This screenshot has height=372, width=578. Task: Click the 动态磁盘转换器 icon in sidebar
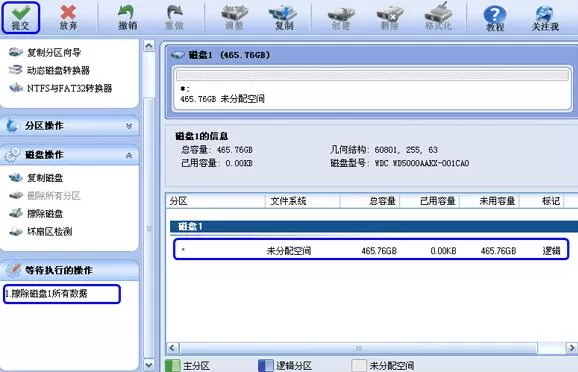pyautogui.click(x=16, y=70)
